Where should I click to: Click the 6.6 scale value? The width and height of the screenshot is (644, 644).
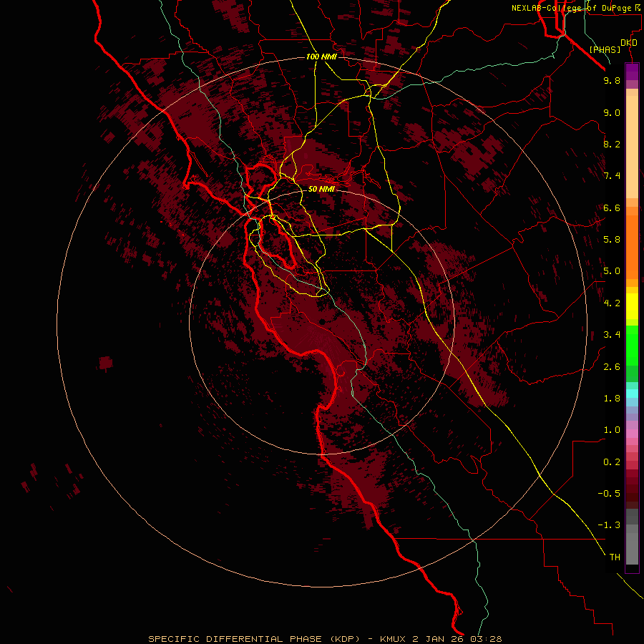(612, 208)
